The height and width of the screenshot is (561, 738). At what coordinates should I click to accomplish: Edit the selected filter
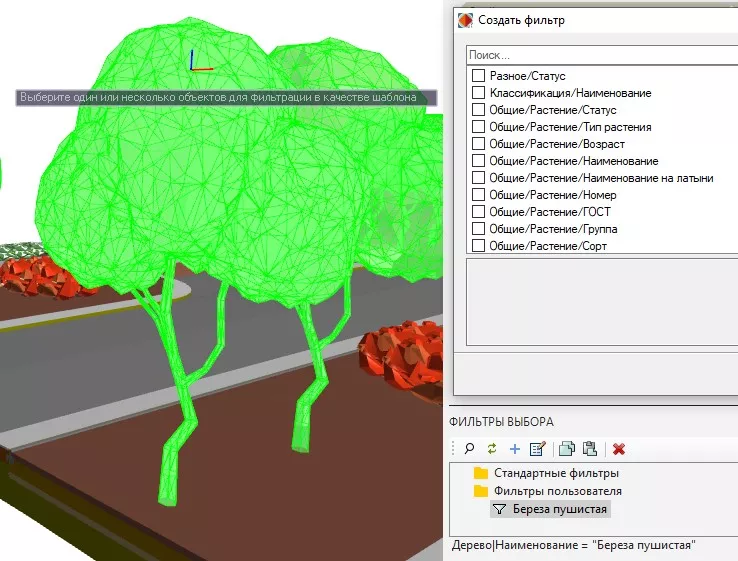click(537, 449)
